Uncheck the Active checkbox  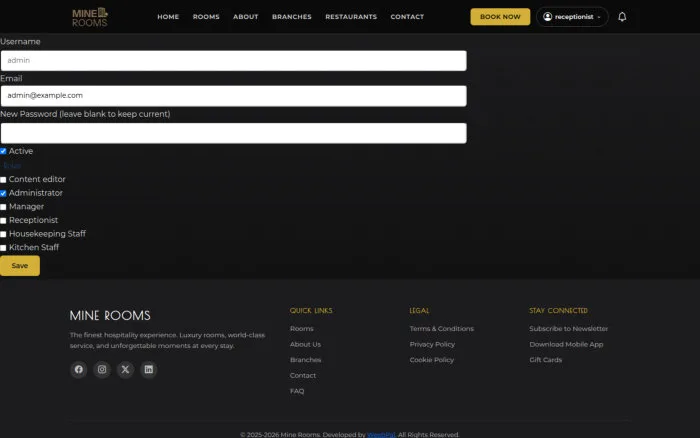tap(3, 151)
